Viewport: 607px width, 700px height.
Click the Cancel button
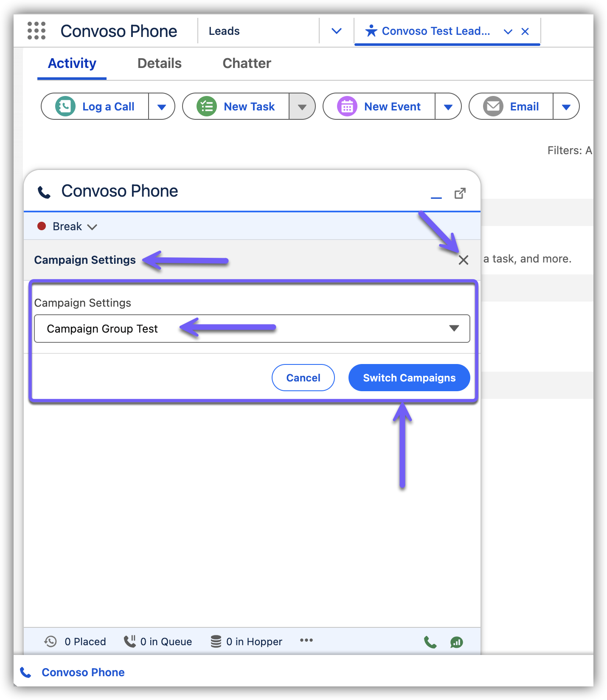(303, 378)
